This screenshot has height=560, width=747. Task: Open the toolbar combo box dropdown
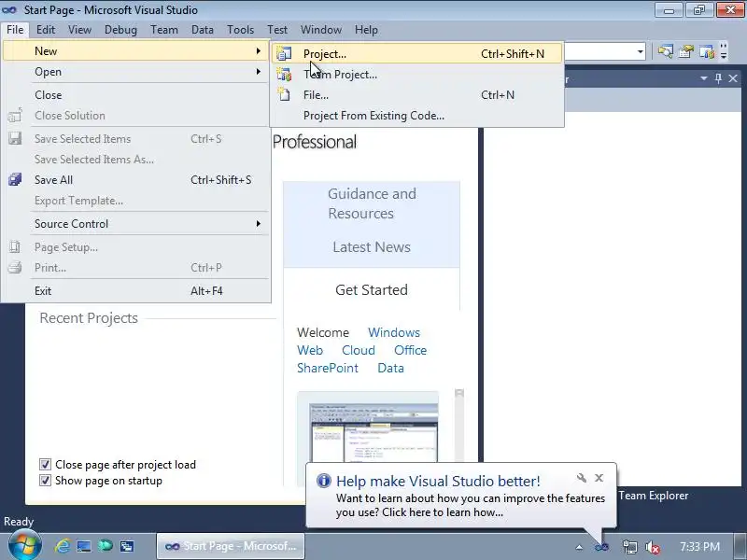(641, 51)
